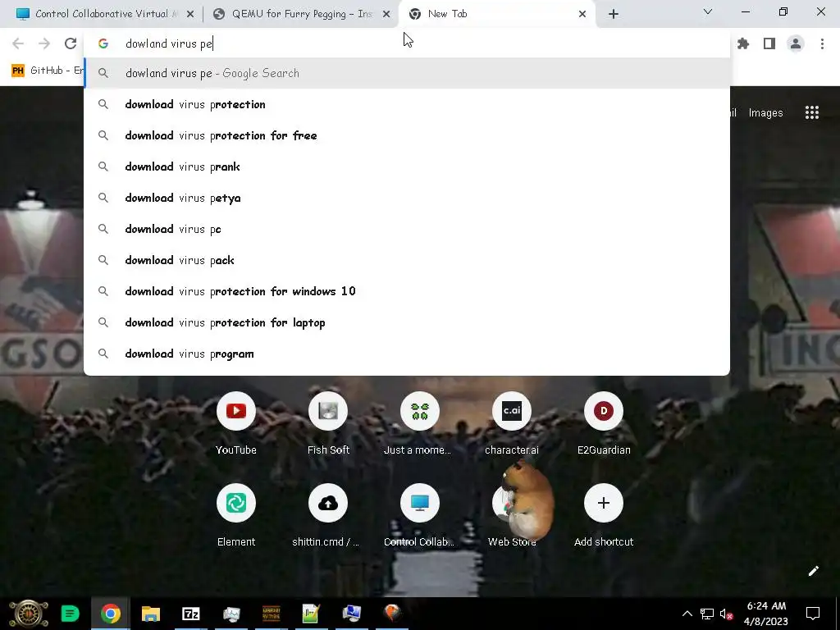This screenshot has height=630, width=840.
Task: Select suggestion 'download virus petya'
Action: click(407, 198)
